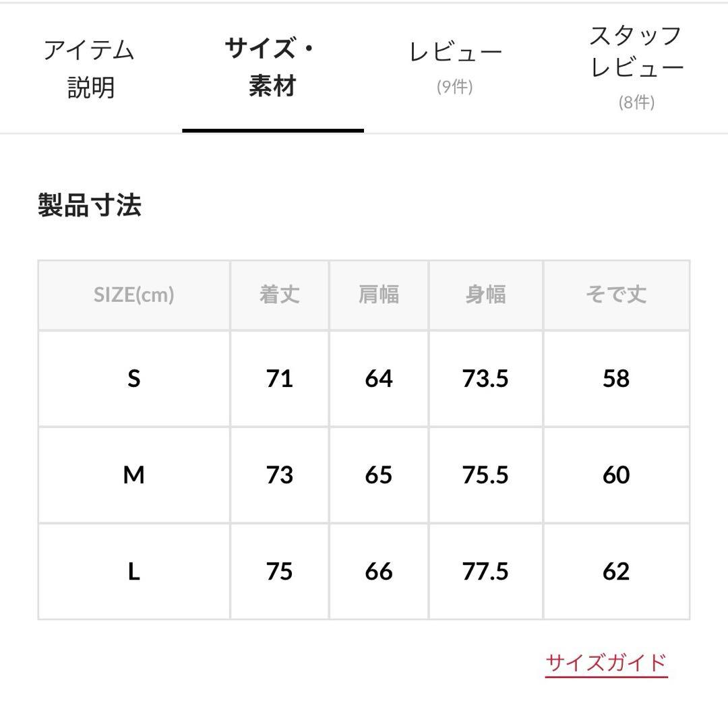Select size M row label
The image size is (728, 728).
[135, 475]
